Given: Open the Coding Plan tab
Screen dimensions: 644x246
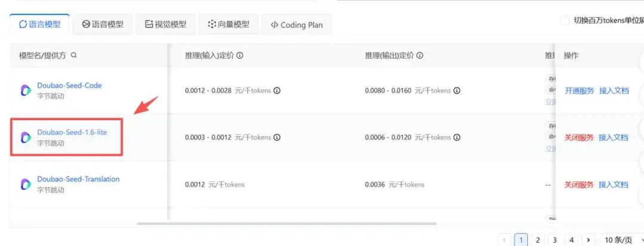Looking at the screenshot, I should click(x=296, y=25).
